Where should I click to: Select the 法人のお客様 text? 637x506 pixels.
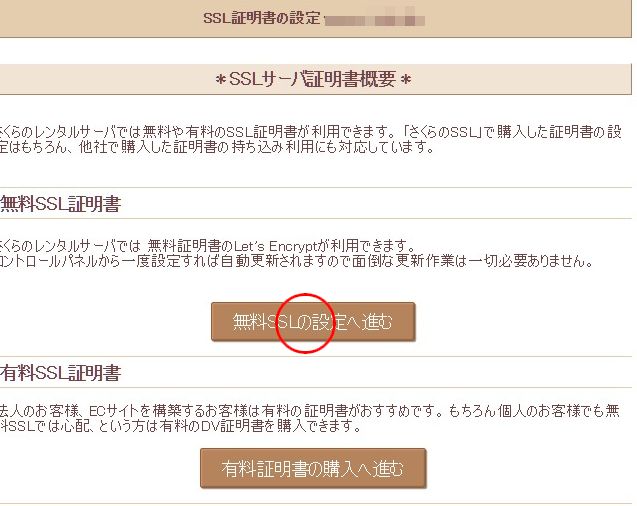(x=39, y=411)
